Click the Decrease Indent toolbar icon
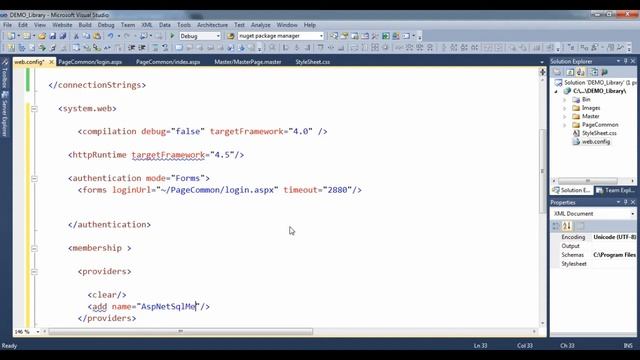Image resolution: width=640 pixels, height=360 pixels. coord(131,48)
